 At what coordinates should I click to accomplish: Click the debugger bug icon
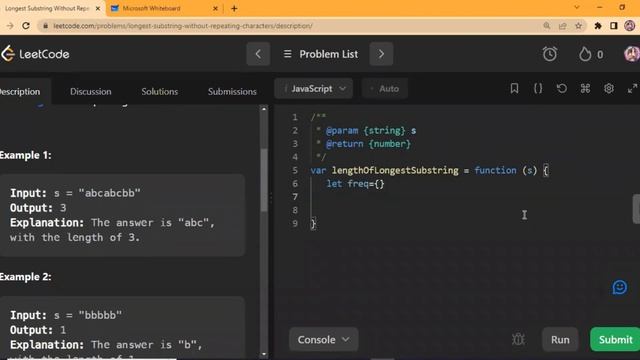(518, 339)
